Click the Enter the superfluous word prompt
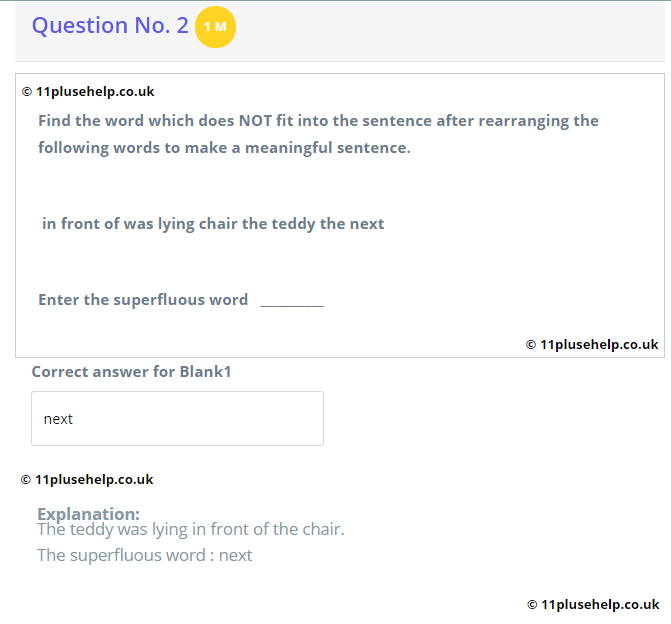671x624 pixels. click(143, 300)
